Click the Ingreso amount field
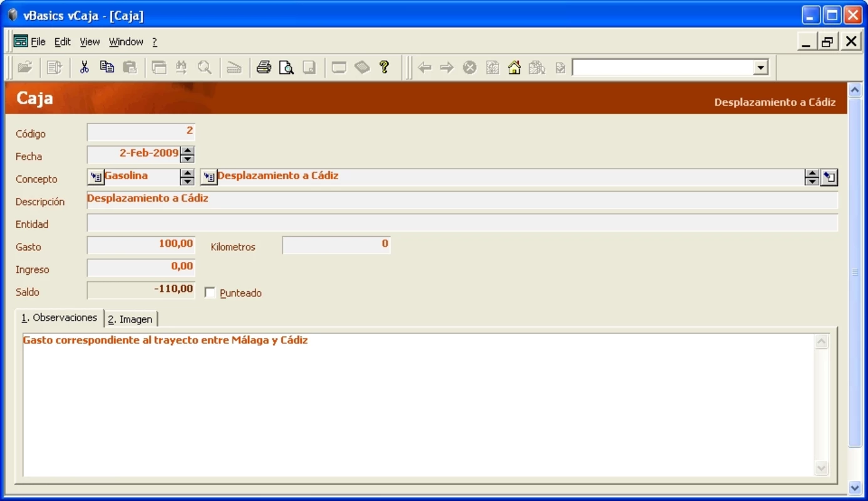Screen dimensions: 868x501 click(x=141, y=267)
